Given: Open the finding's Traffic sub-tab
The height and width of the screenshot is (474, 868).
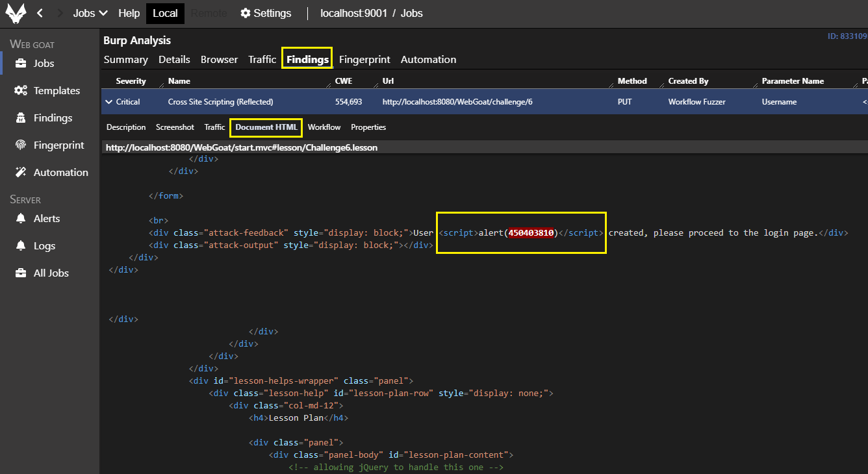Looking at the screenshot, I should click(214, 127).
